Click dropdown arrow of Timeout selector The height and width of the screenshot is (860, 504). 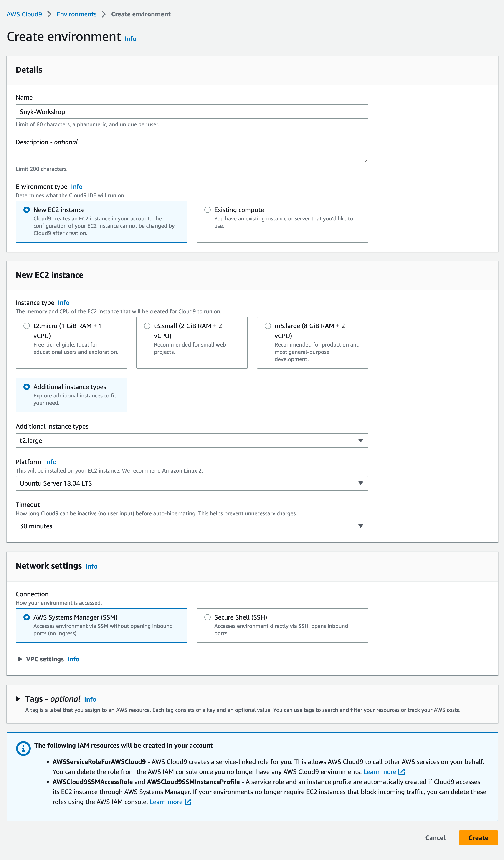pos(360,526)
